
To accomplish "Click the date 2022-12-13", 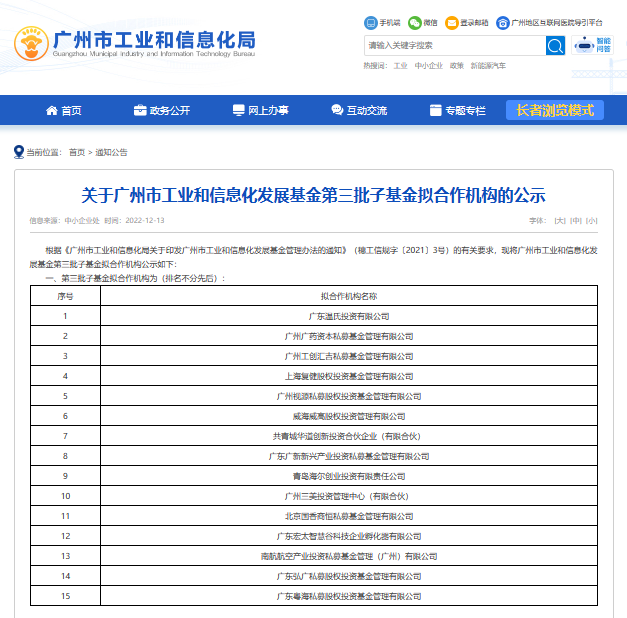I will 145,221.
